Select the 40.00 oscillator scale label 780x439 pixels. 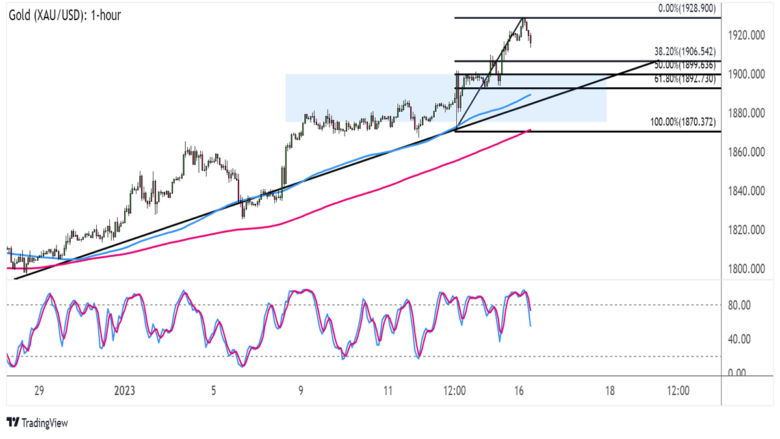point(742,340)
